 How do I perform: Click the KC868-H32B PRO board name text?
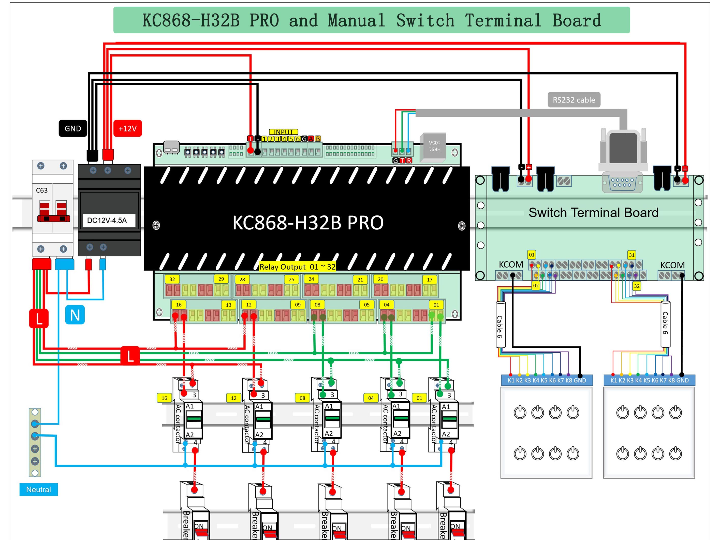[x=308, y=223]
